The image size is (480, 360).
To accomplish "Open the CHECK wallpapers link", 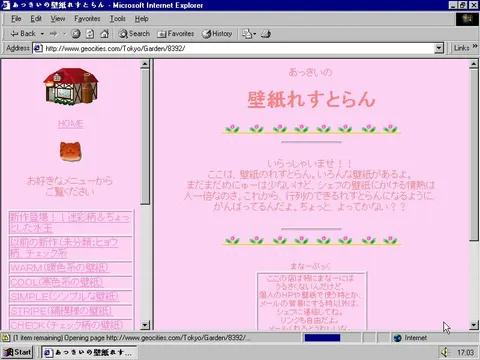I will 67,325.
